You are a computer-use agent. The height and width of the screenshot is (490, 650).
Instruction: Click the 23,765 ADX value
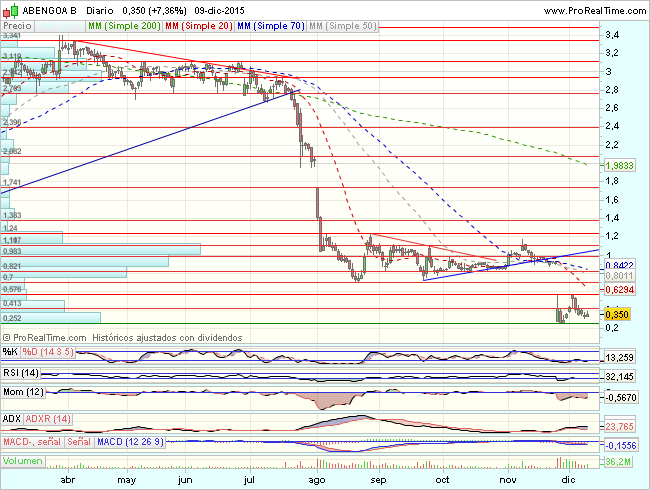pyautogui.click(x=619, y=427)
